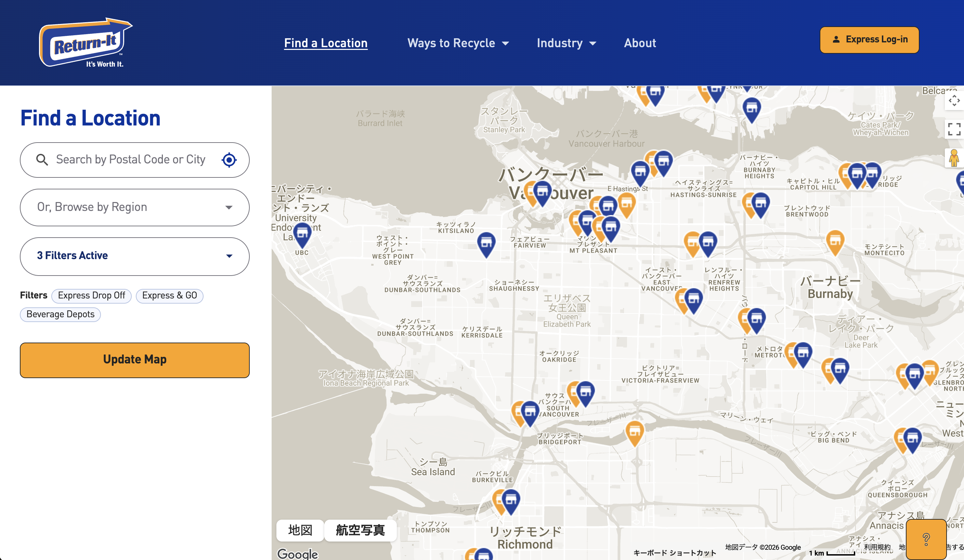Click the use-my-location crosshair icon

(x=229, y=160)
